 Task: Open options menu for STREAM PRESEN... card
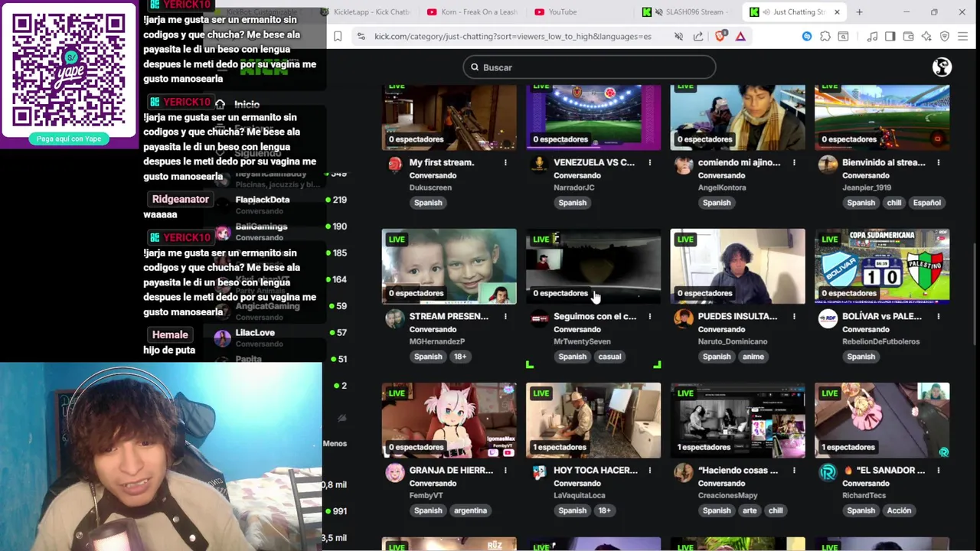[x=505, y=316]
